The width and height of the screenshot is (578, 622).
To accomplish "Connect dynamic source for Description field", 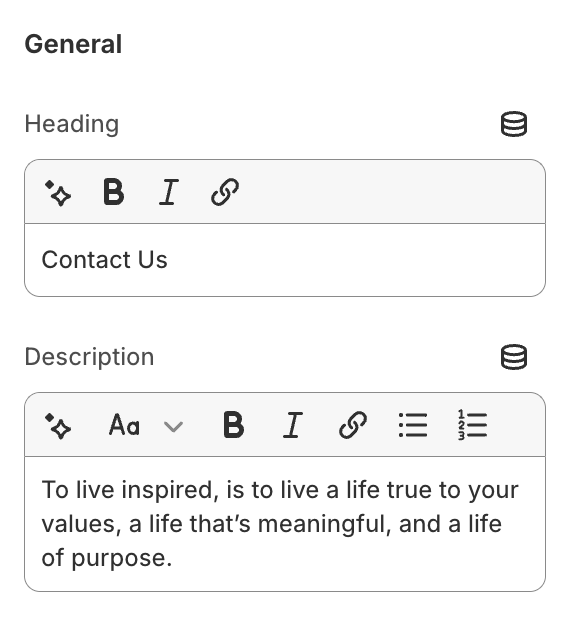I will click(x=514, y=357).
